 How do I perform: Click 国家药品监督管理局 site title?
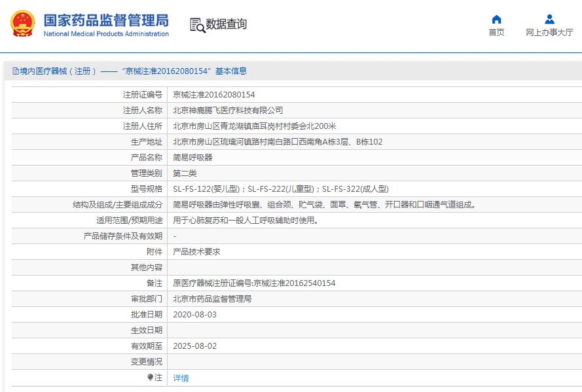pyautogui.click(x=106, y=20)
